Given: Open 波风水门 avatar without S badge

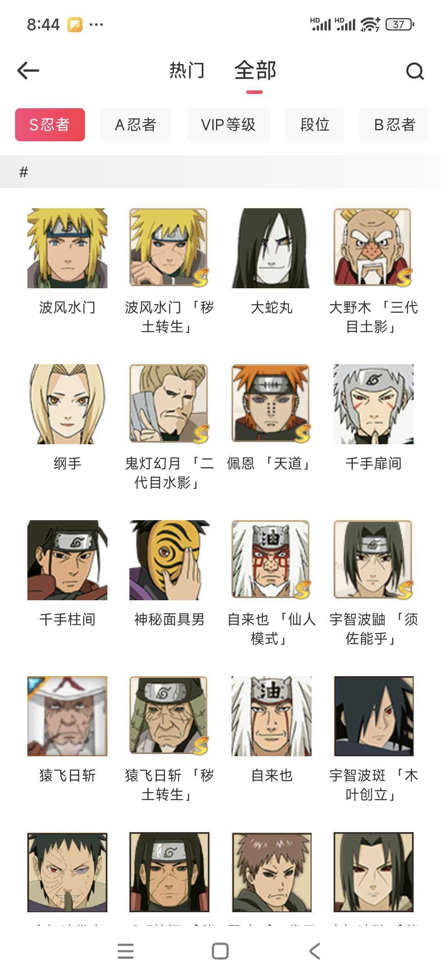Looking at the screenshot, I should 67,248.
